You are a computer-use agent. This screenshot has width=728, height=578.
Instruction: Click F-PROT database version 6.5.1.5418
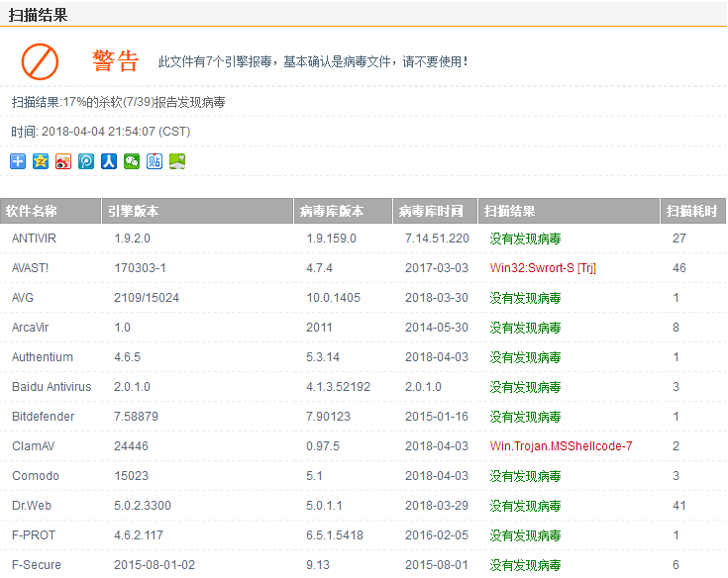(x=335, y=535)
